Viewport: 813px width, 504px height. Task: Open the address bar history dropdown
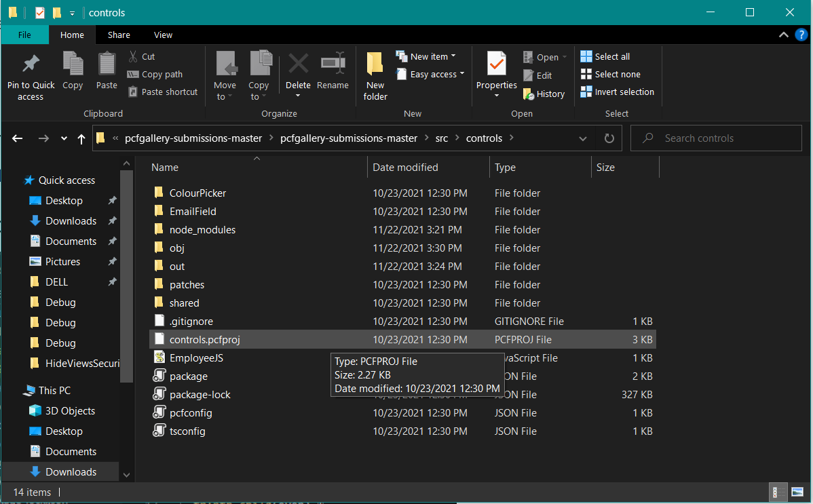click(x=583, y=138)
